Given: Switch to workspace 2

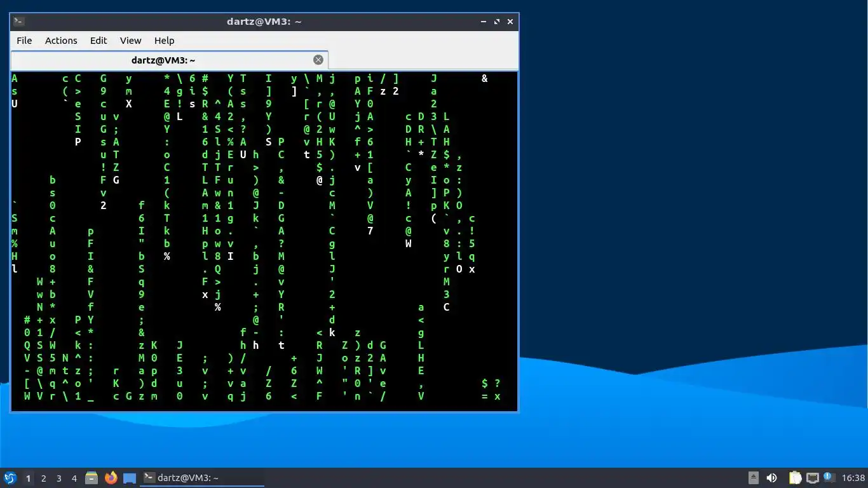Looking at the screenshot, I should point(43,478).
